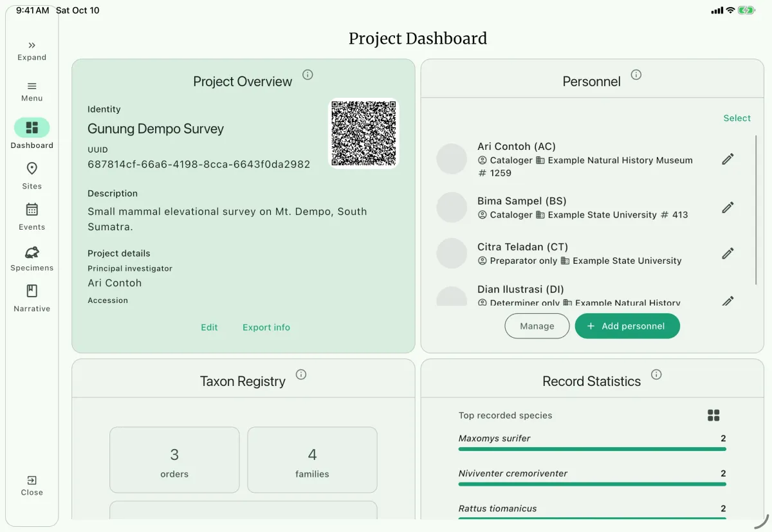Select the Dashboard sidebar item
772x532 pixels.
point(32,134)
